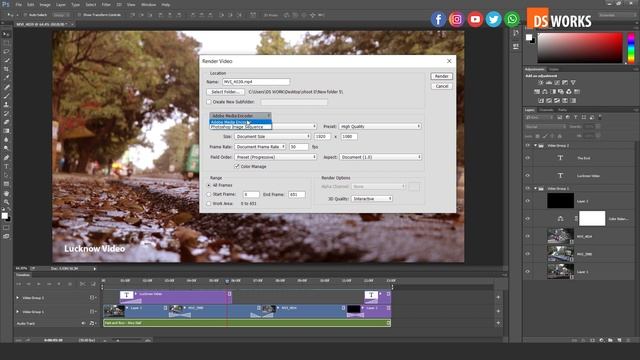Choose Adobe Media Encoder from the list

(x=240, y=122)
